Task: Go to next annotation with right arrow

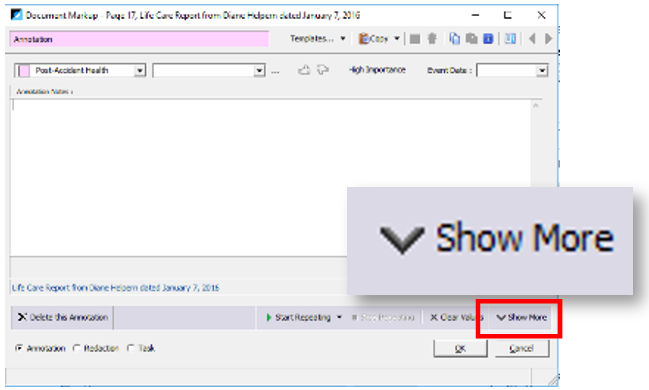Action: pyautogui.click(x=548, y=39)
